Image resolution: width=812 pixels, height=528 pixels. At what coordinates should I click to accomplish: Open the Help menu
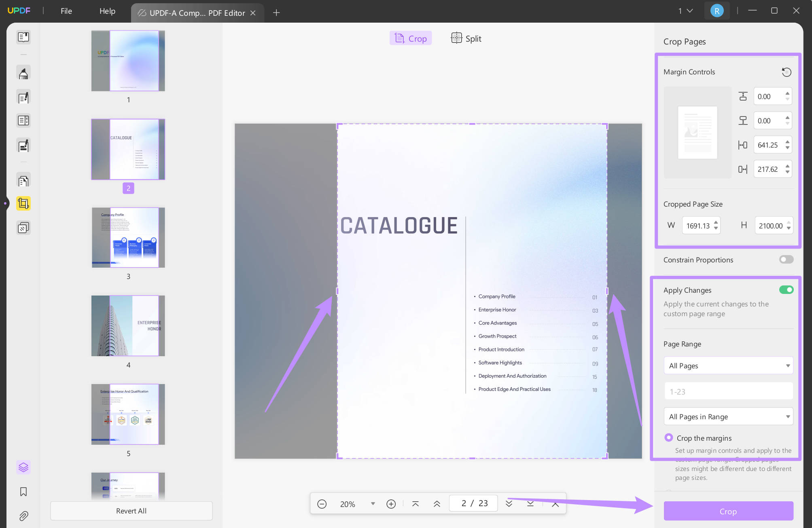107,11
